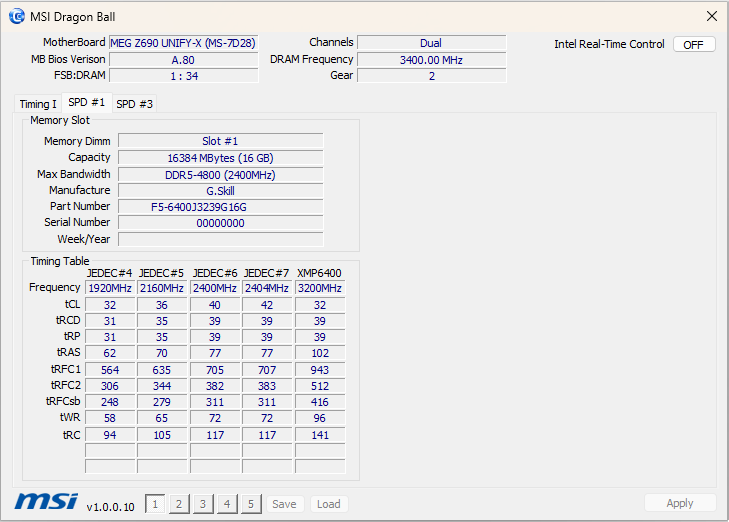Click the 1920MHz frequency cell
This screenshot has width=729, height=522.
pos(110,288)
